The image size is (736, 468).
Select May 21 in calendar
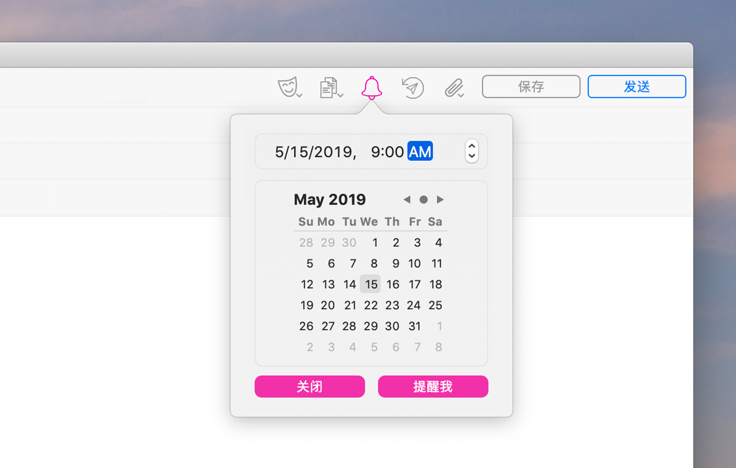[x=350, y=305]
